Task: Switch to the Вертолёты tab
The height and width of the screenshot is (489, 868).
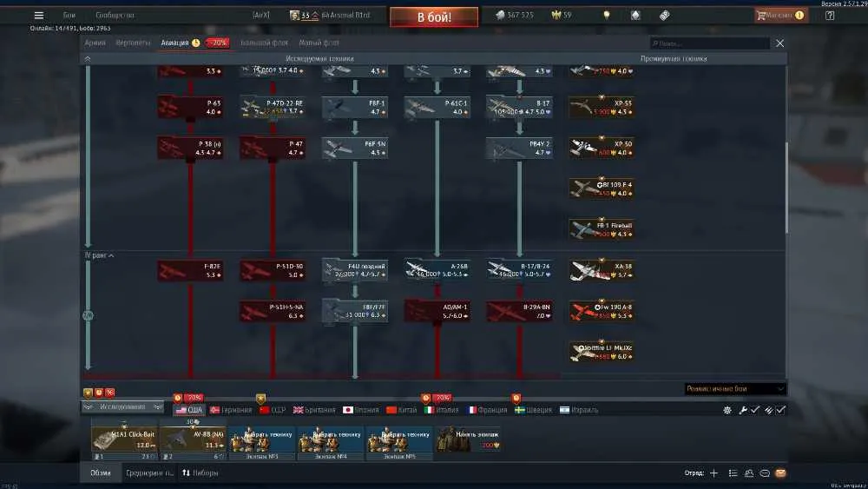Action: click(x=133, y=43)
